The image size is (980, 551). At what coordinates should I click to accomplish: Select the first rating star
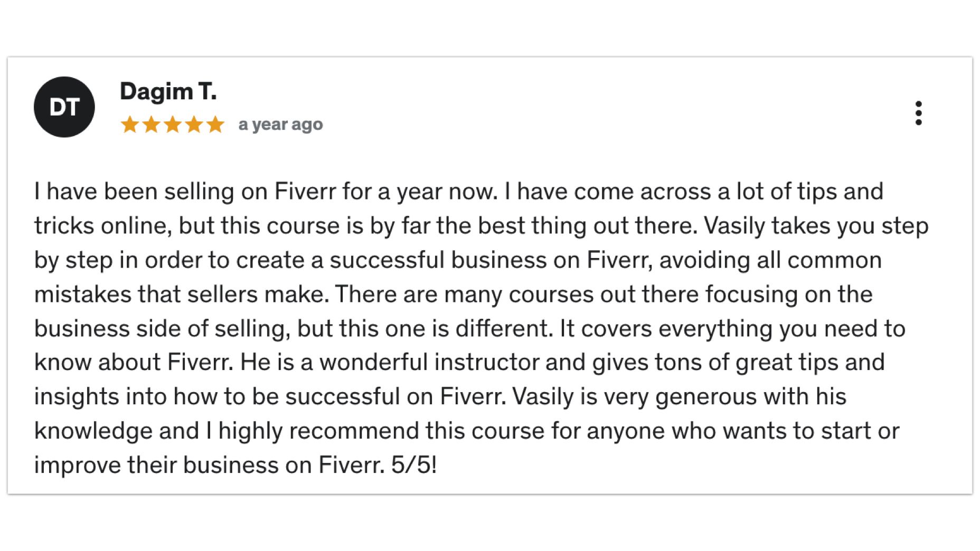point(130,125)
